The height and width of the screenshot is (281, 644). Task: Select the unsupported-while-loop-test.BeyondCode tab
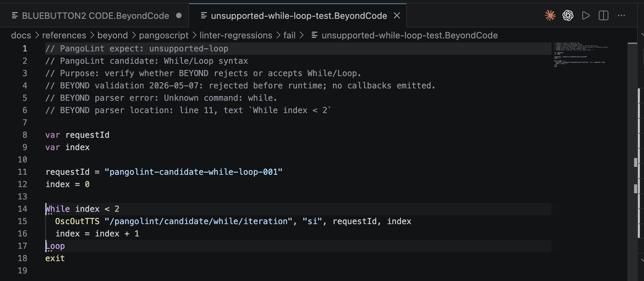[298, 16]
